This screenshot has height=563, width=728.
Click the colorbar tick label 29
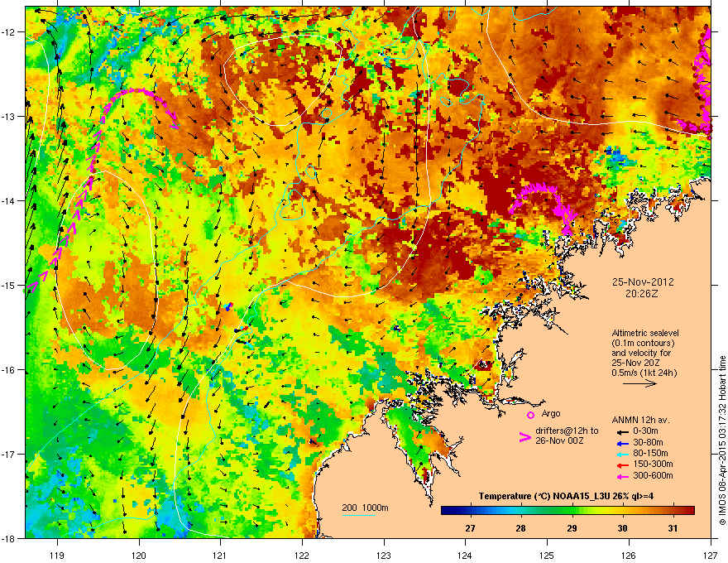tap(572, 528)
